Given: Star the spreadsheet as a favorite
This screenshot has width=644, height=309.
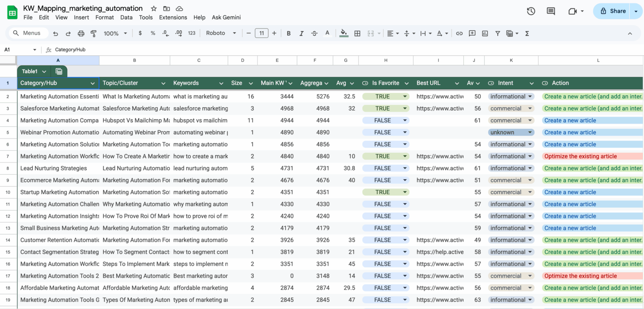Looking at the screenshot, I should pos(153,8).
